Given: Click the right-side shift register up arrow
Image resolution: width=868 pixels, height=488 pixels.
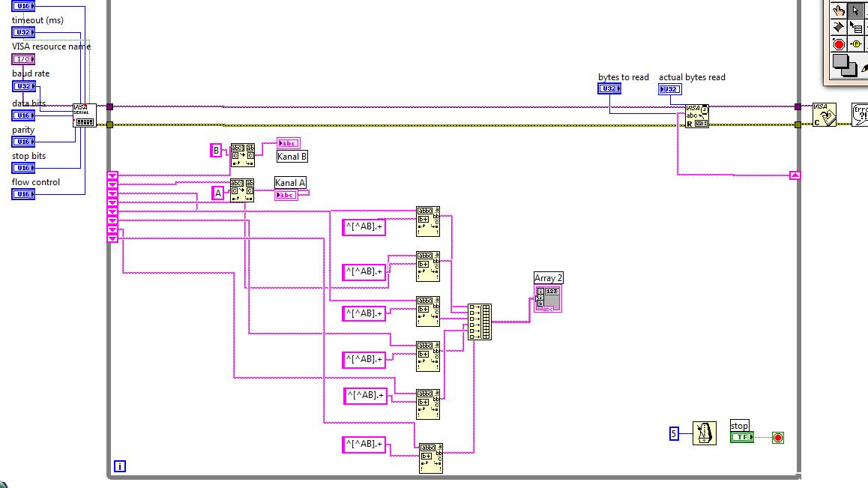Looking at the screenshot, I should (x=795, y=175).
